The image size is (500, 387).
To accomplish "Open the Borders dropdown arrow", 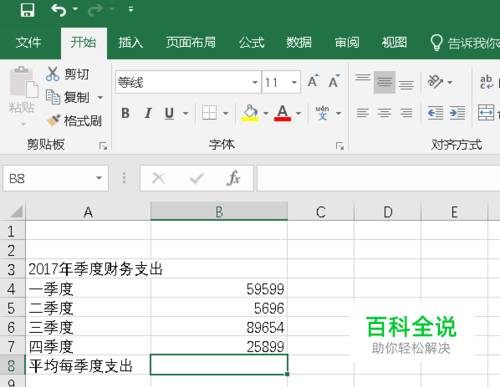I will [x=226, y=114].
